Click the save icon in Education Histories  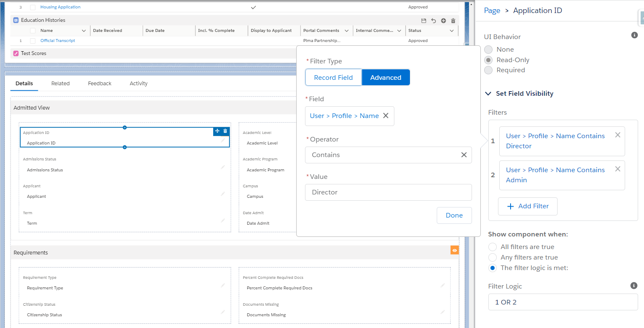[424, 21]
